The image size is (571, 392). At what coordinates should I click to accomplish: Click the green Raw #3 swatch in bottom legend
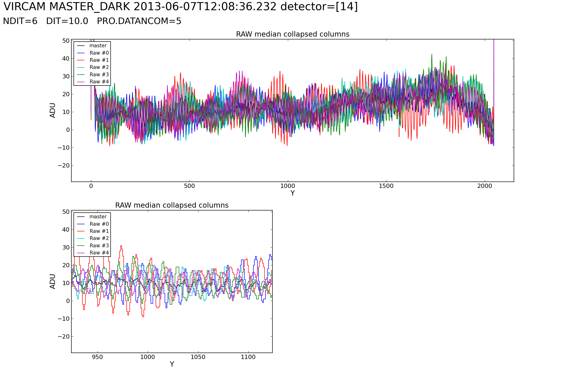point(81,246)
